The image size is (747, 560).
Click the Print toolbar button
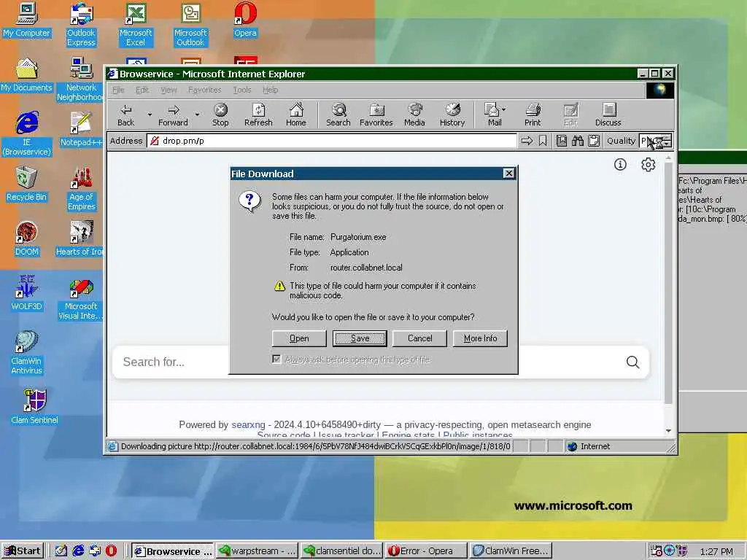pos(533,114)
